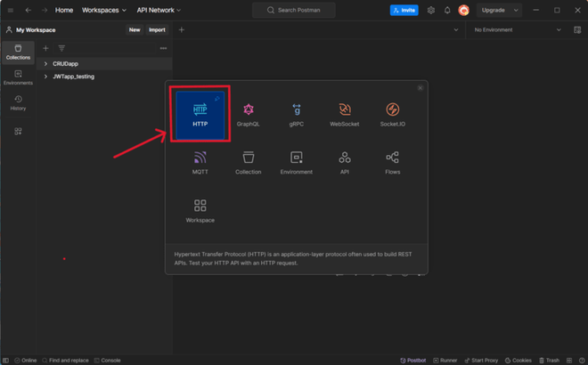Viewport: 588px width, 365px height.
Task: Create a new Workspace tile
Action: click(200, 211)
